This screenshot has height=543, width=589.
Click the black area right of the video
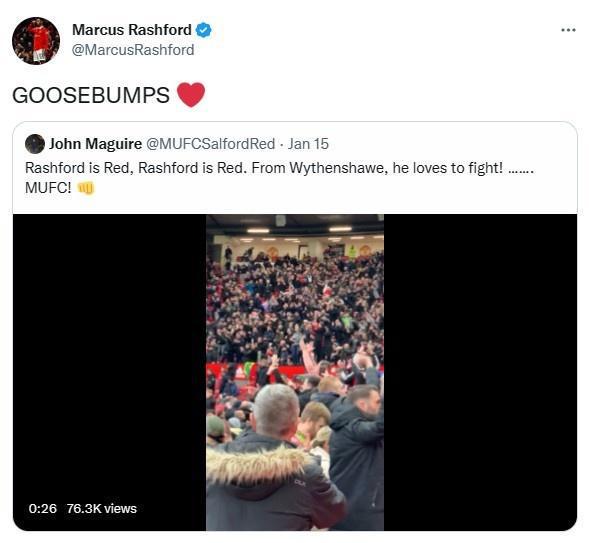tap(480, 372)
